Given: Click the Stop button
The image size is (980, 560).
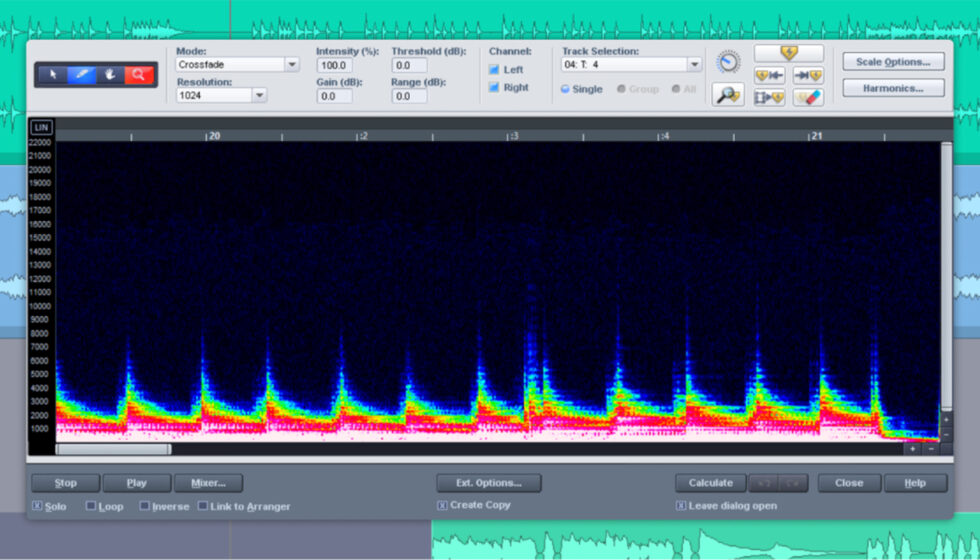Looking at the screenshot, I should 66,483.
